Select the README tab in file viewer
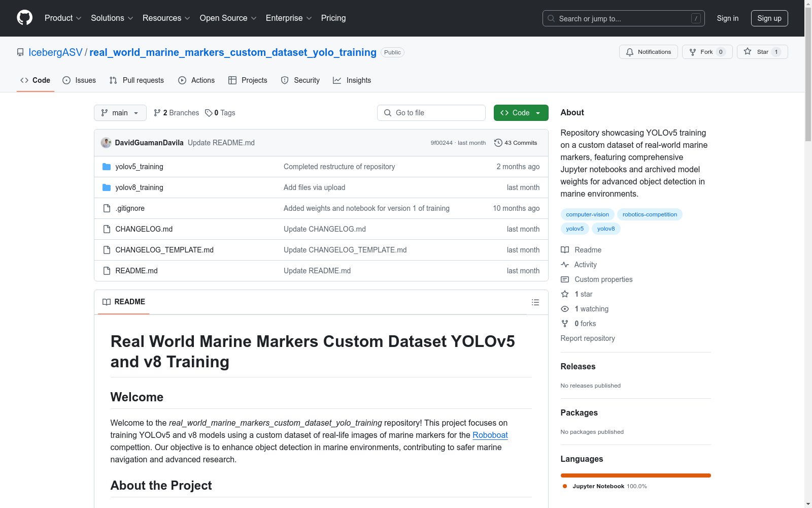Image resolution: width=812 pixels, height=508 pixels. pos(124,302)
